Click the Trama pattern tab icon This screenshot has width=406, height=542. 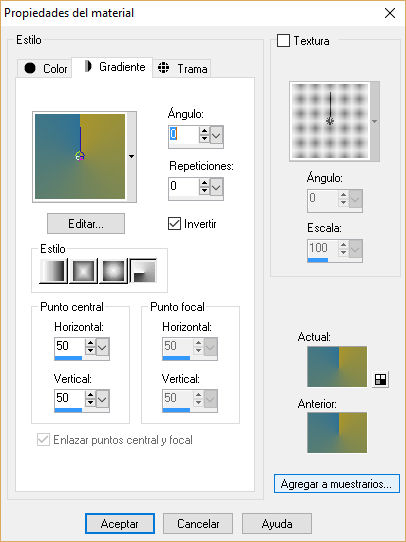pos(163,68)
